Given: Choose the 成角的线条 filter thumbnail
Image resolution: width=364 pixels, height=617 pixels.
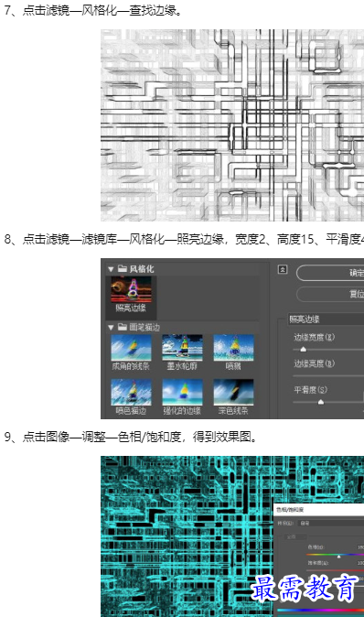Looking at the screenshot, I should (131, 348).
